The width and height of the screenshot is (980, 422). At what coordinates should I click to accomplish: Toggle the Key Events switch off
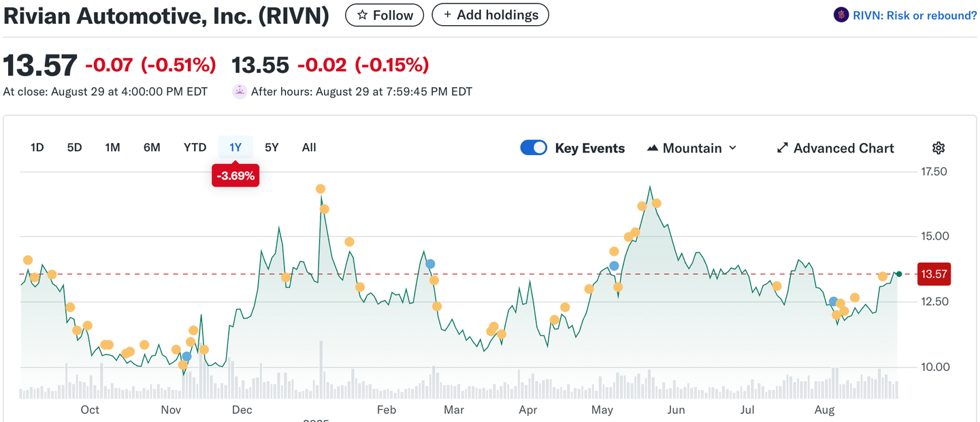pyautogui.click(x=534, y=148)
